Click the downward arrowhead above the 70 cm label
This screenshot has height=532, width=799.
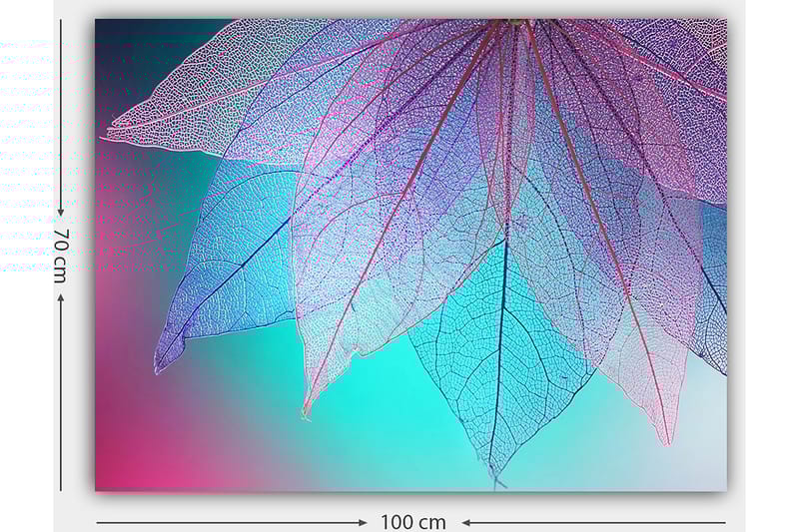pyautogui.click(x=60, y=212)
